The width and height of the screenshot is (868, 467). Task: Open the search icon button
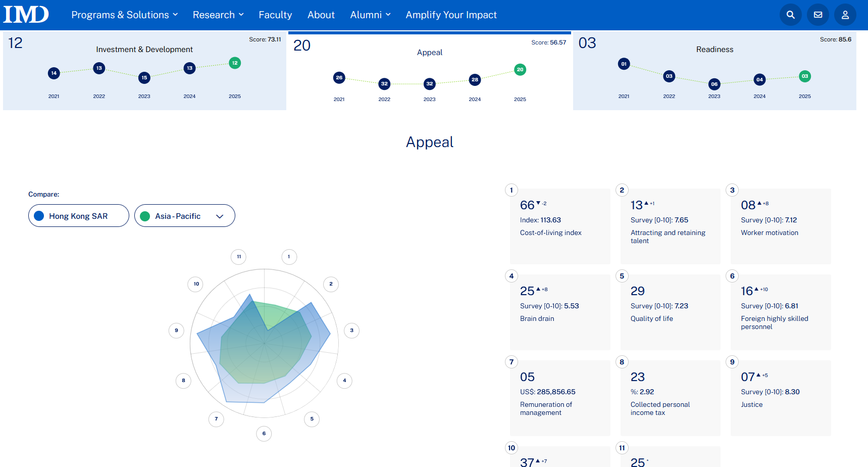(x=791, y=15)
